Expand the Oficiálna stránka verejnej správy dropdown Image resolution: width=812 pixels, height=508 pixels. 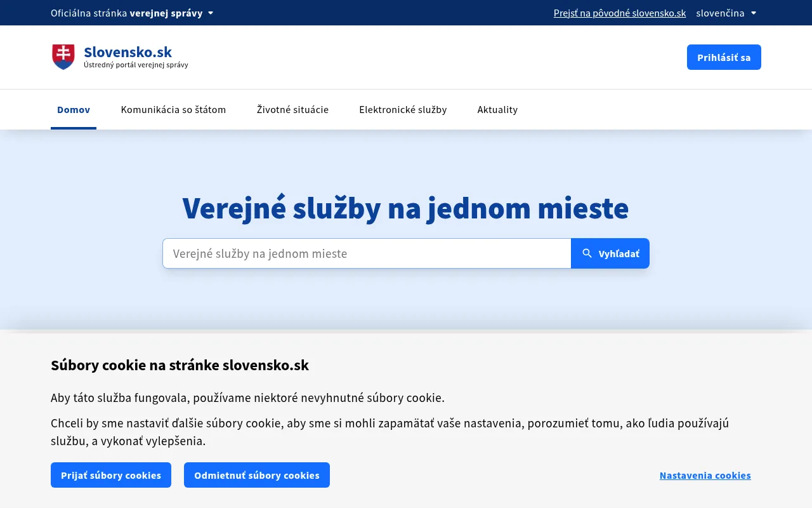(132, 13)
